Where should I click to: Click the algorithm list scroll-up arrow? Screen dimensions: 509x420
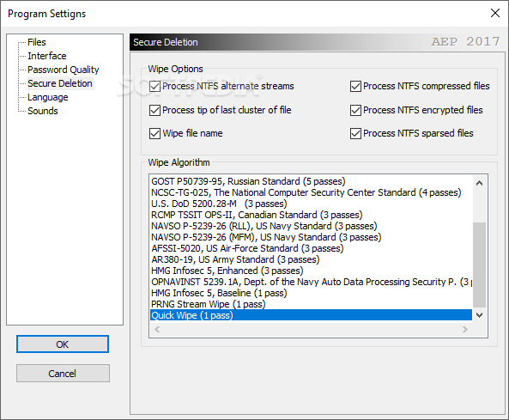479,183
